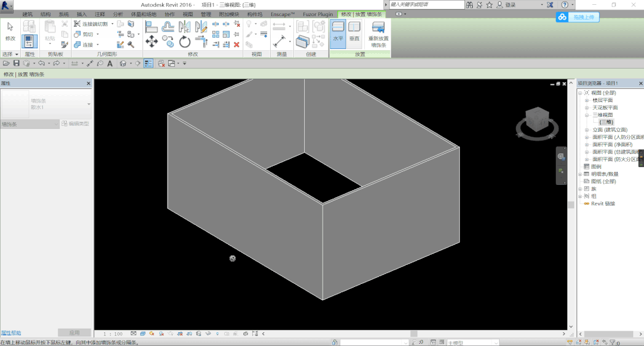
Task: Click the Undo arrow in quick access toolbar
Action: point(42,63)
